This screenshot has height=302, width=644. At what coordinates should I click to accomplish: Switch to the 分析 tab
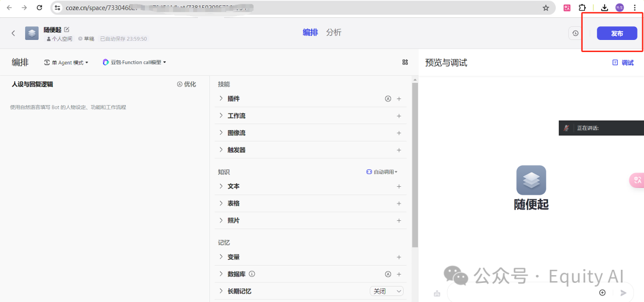[x=334, y=33]
